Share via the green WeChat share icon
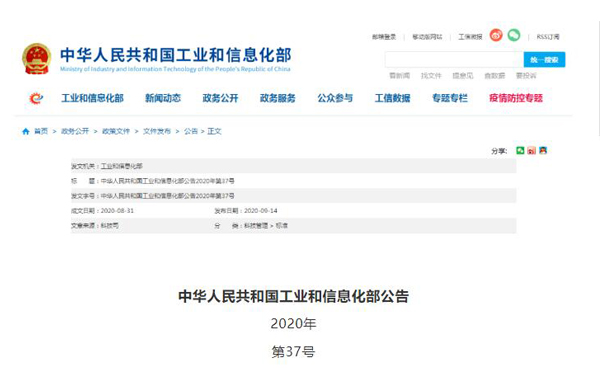This screenshot has height=387, width=600. (520, 150)
